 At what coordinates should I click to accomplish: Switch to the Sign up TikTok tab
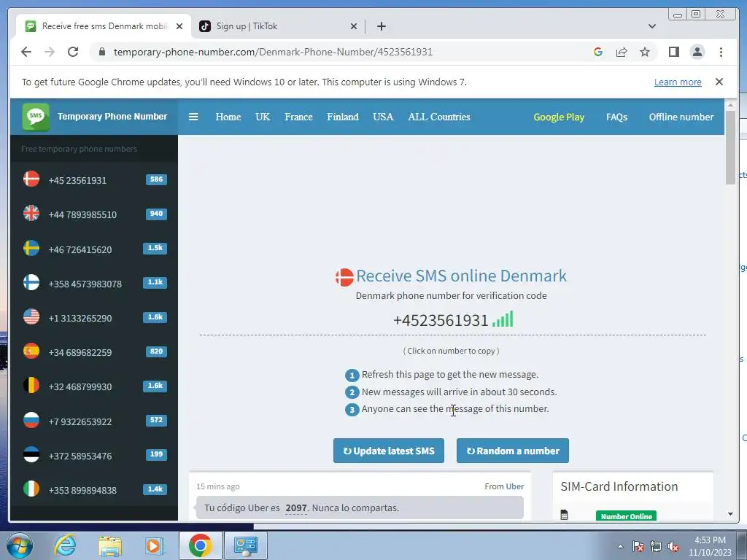coord(278,26)
